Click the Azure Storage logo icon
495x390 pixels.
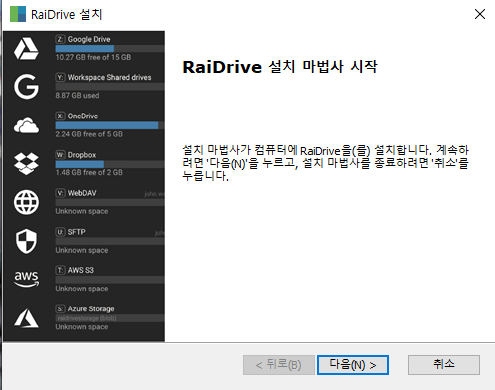coord(26,318)
